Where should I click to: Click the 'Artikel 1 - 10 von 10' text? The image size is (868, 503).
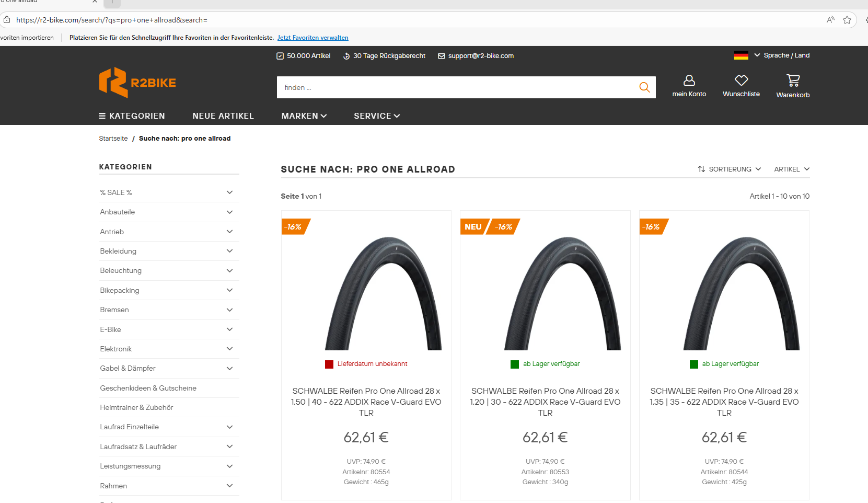pos(780,196)
